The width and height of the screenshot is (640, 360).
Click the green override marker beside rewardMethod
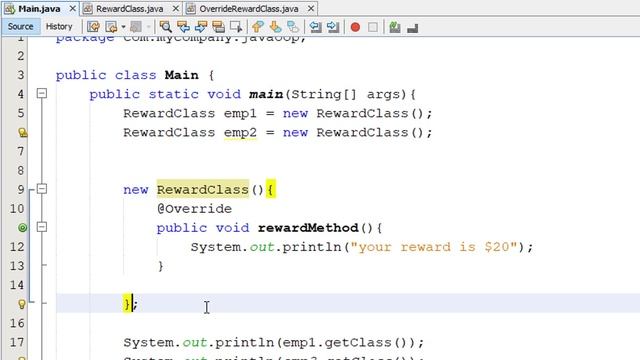[x=22, y=228]
